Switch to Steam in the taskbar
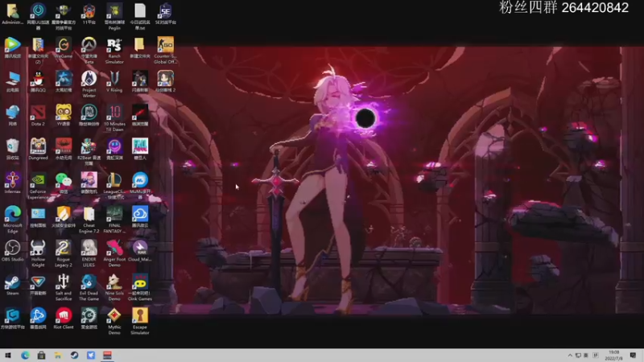Image resolution: width=644 pixels, height=362 pixels. (74, 356)
